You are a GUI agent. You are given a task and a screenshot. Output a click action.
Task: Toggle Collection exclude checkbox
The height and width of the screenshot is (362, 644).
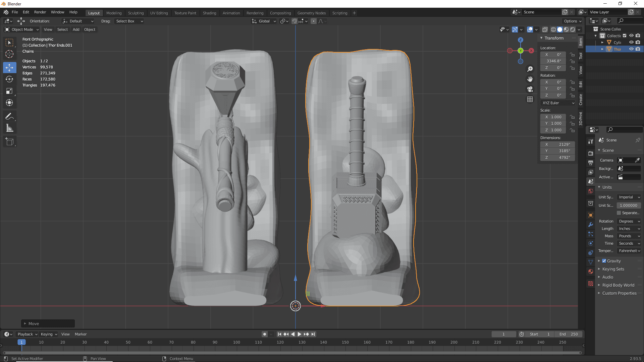pos(625,36)
